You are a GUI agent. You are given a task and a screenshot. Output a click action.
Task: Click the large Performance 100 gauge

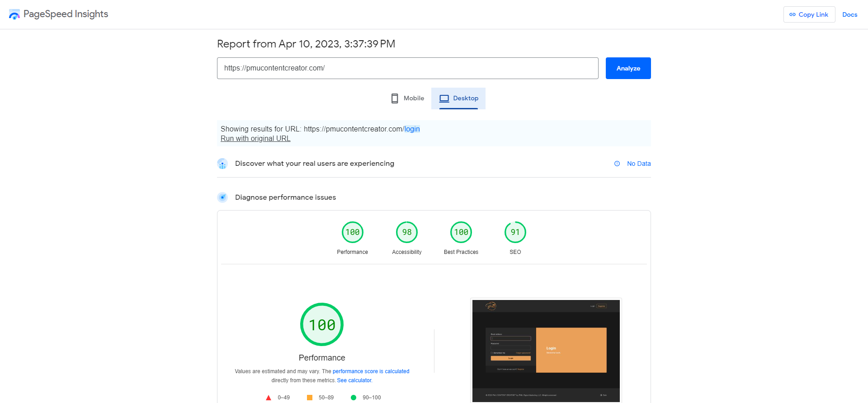(322, 324)
